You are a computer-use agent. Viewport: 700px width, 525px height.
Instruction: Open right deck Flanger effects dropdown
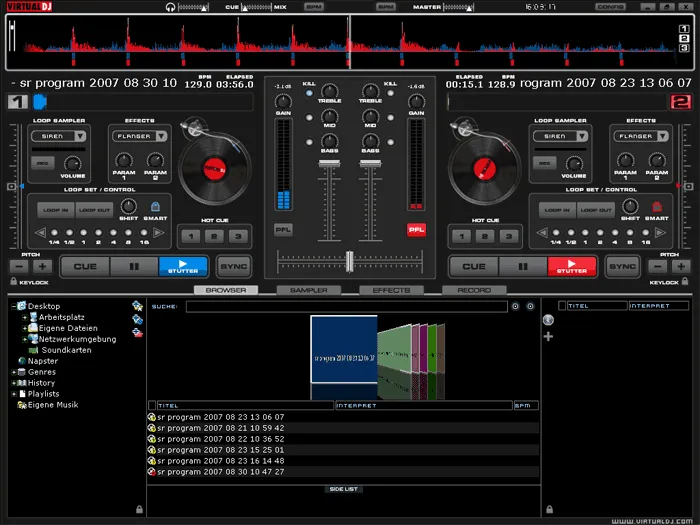[663, 136]
